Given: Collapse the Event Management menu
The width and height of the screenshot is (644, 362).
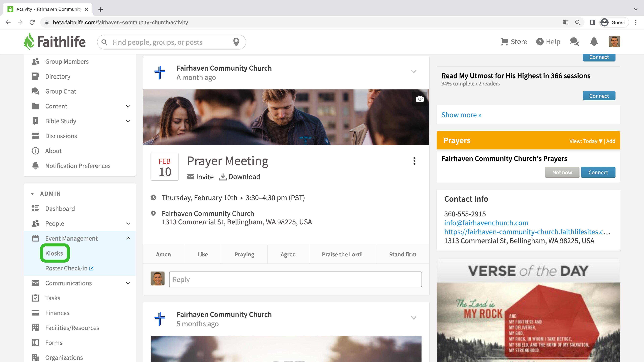Looking at the screenshot, I should (x=128, y=238).
